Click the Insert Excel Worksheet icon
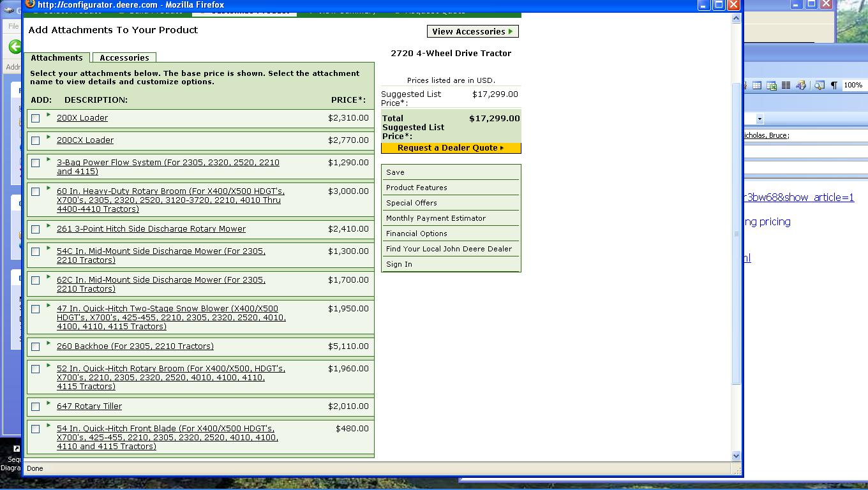The height and width of the screenshot is (490, 868). coord(772,85)
